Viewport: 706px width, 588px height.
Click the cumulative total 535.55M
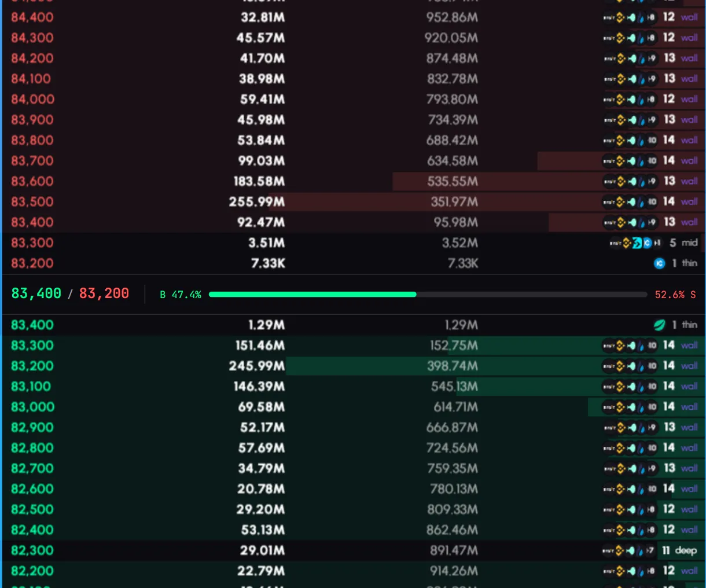pos(453,181)
